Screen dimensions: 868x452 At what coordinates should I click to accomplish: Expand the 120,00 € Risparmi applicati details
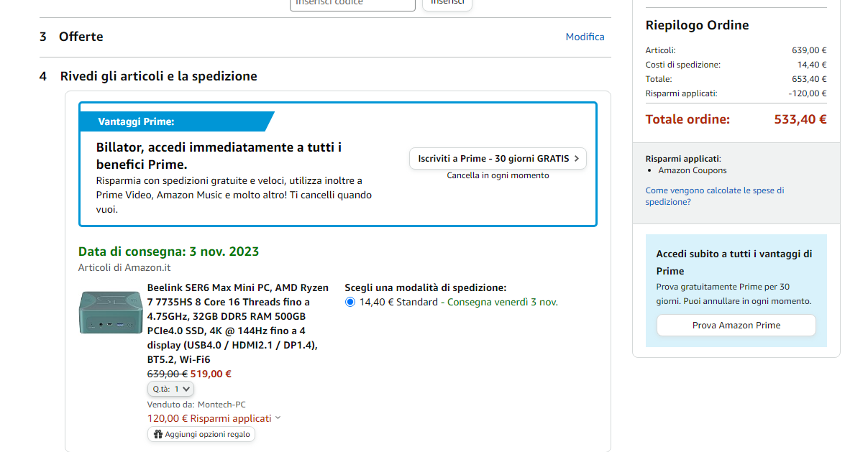click(214, 418)
